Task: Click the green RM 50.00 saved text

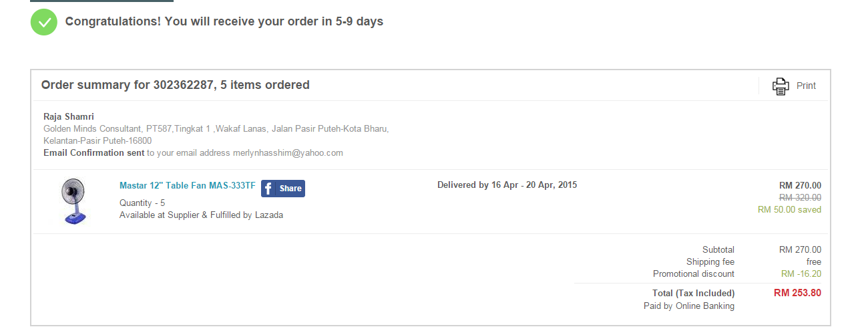Action: 789,209
